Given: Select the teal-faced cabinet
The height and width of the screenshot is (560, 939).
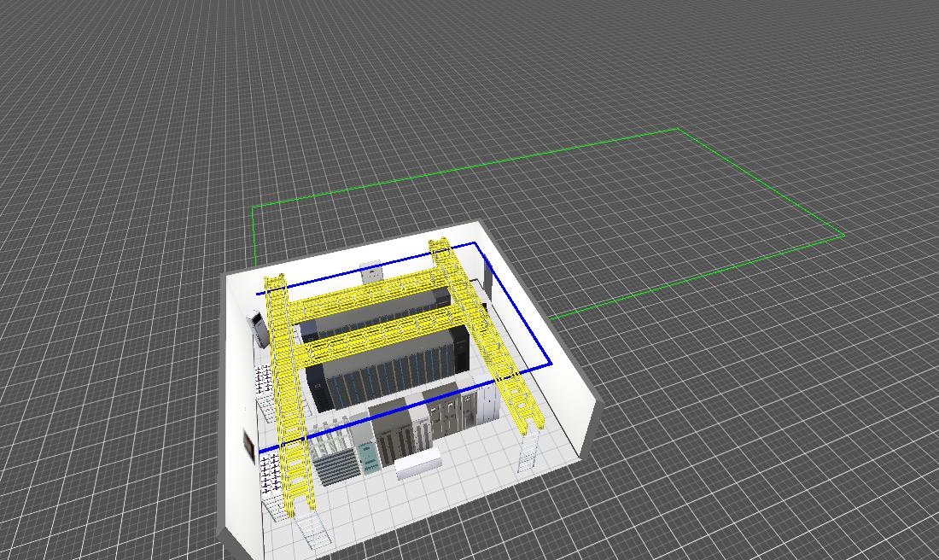Looking at the screenshot, I should (367, 455).
